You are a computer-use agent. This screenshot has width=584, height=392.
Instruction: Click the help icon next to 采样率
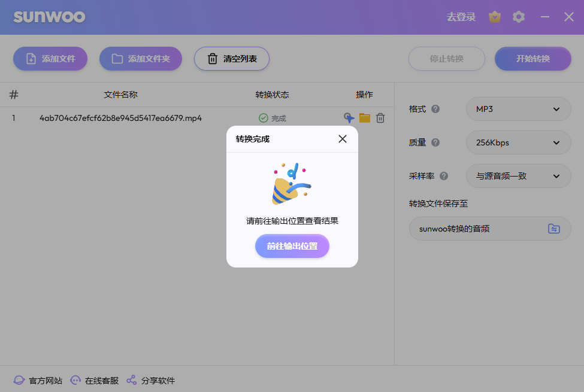coord(444,176)
